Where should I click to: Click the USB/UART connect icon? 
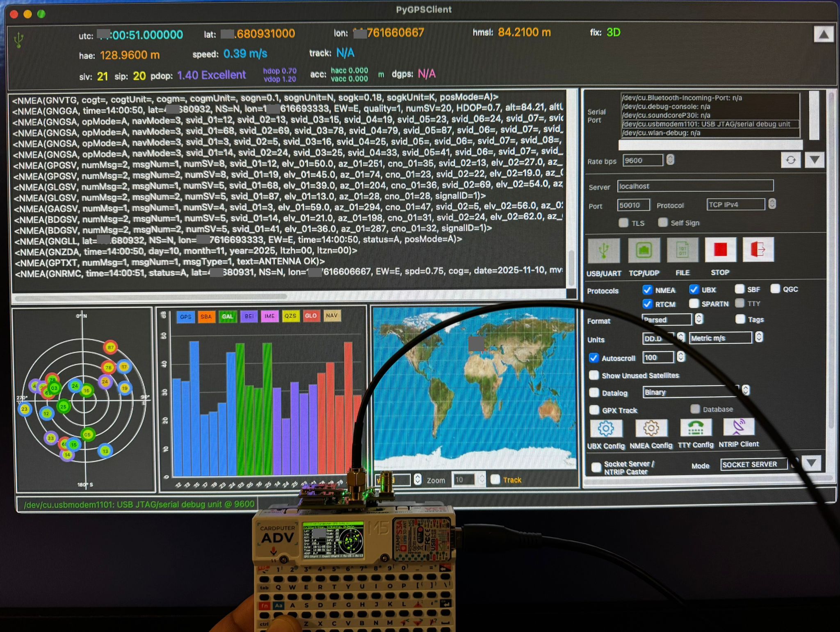tap(603, 250)
